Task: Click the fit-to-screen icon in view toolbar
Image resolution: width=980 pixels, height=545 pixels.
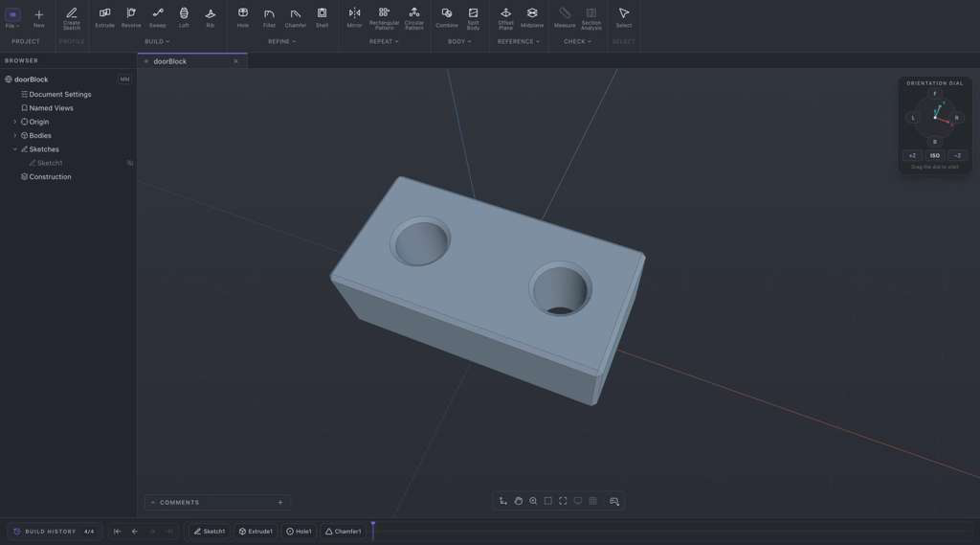Action: [x=563, y=501]
